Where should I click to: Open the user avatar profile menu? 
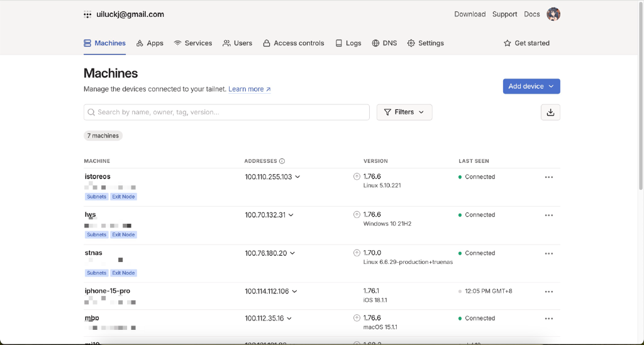(x=553, y=14)
